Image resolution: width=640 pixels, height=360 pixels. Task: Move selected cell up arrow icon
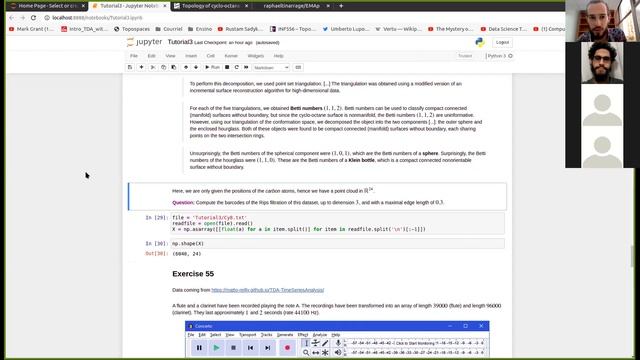click(186, 67)
